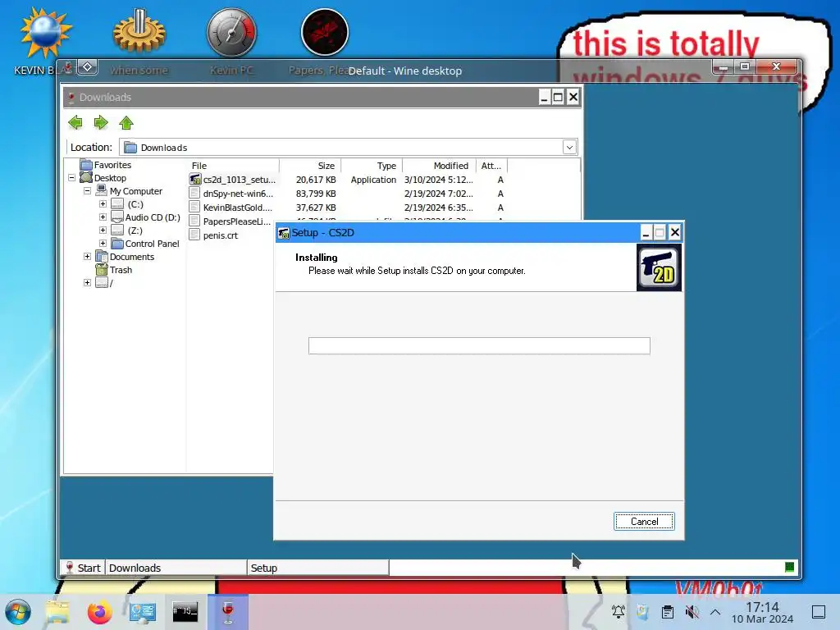Go up one folder level
This screenshot has width=840, height=630.
coord(126,123)
